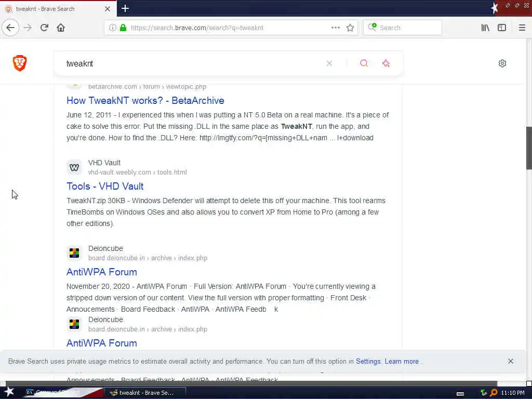The height and width of the screenshot is (399, 532).
Task: Click the second Deioncube favicon
Action: 74,324
